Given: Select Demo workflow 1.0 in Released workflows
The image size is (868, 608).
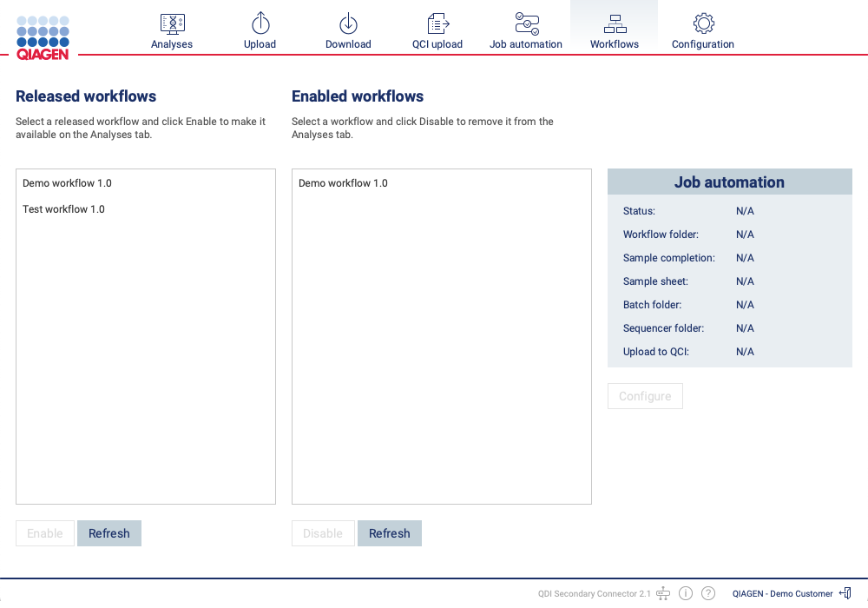Looking at the screenshot, I should pyautogui.click(x=68, y=183).
